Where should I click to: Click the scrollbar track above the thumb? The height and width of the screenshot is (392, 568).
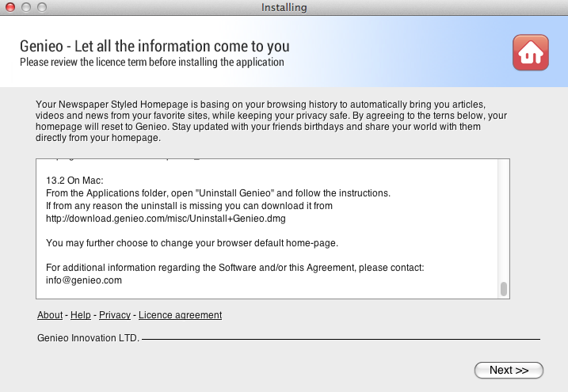(503, 222)
